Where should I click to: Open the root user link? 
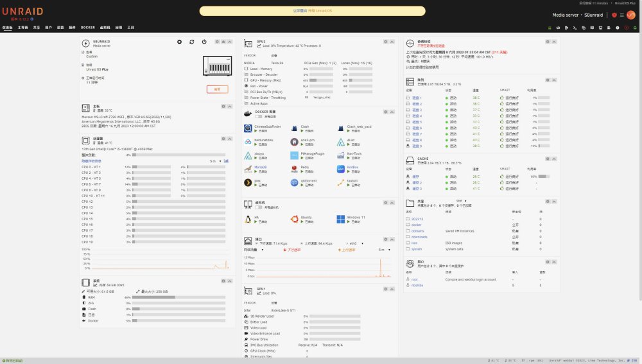click(414, 279)
